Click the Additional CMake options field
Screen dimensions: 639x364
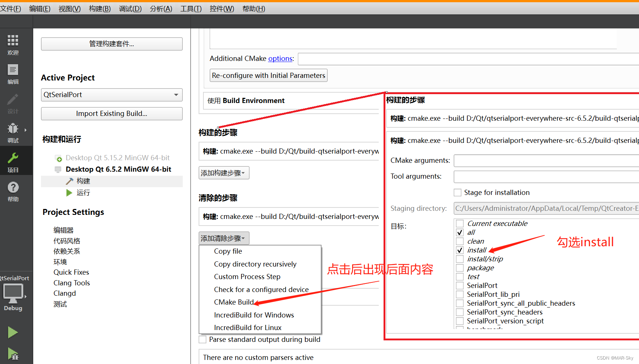(x=468, y=59)
